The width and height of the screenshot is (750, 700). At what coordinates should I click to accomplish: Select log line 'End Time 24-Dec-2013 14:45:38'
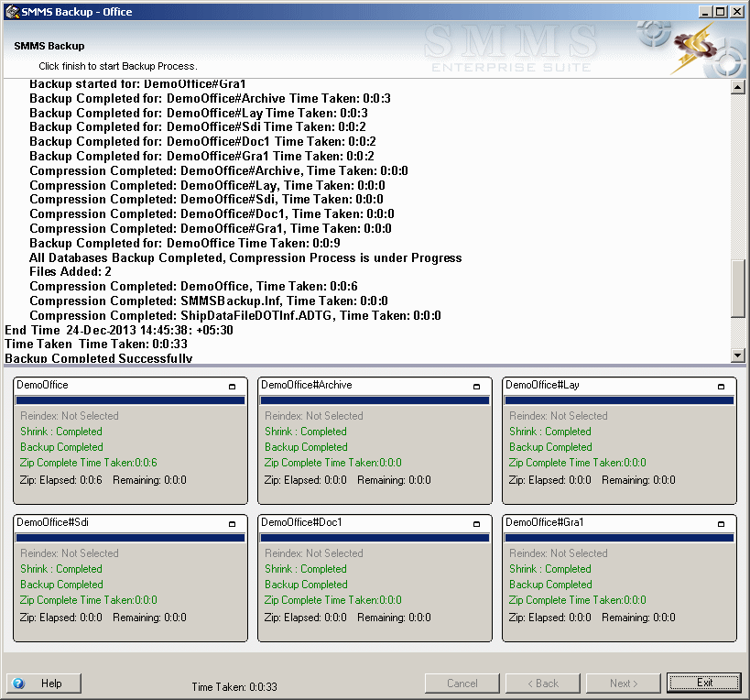point(119,330)
